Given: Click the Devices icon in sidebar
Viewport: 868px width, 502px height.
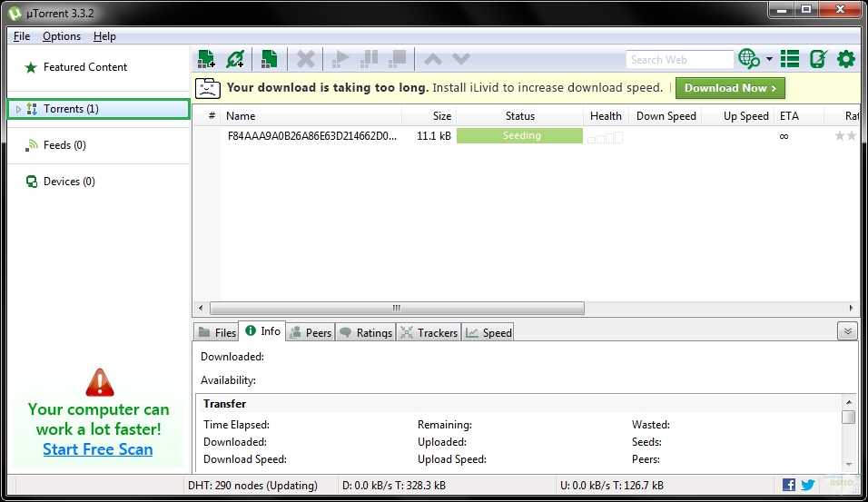Looking at the screenshot, I should click(x=32, y=182).
